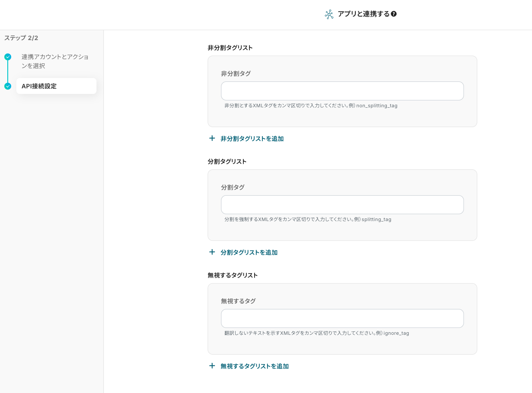The width and height of the screenshot is (532, 393).
Task: Focus the 無視するタグ text field
Action: [342, 318]
